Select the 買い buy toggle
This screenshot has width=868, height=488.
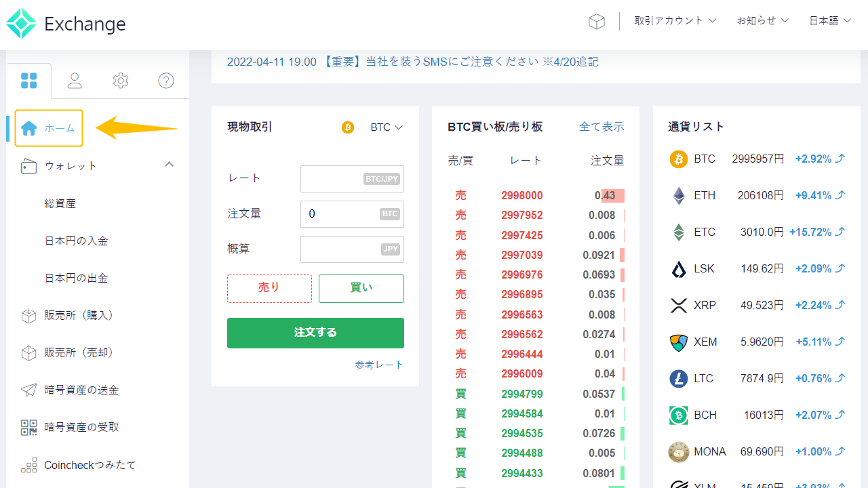click(361, 288)
